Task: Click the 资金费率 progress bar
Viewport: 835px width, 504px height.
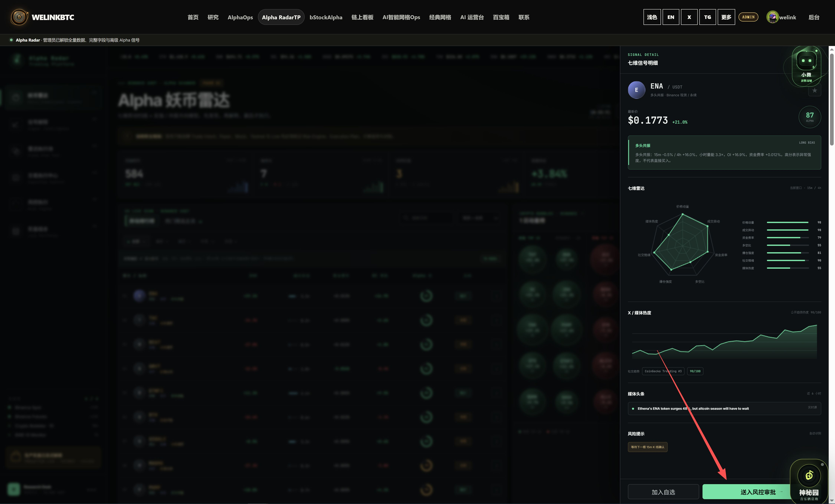Action: point(788,238)
